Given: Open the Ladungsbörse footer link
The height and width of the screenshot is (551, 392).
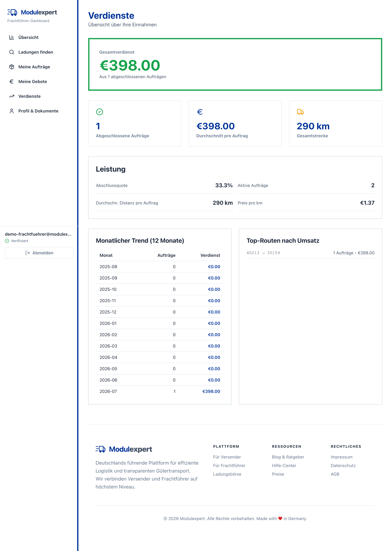Looking at the screenshot, I should point(227,474).
